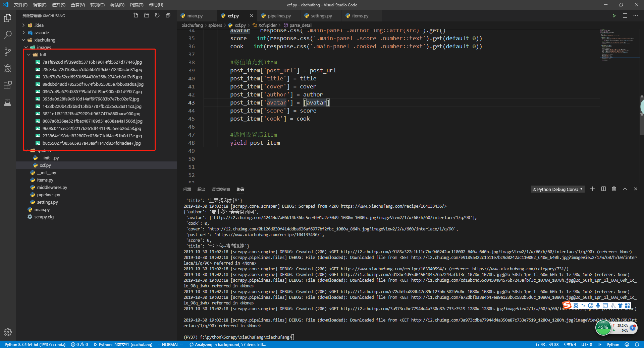The height and width of the screenshot is (348, 644).
Task: Split the terminal panel
Action: pyautogui.click(x=603, y=189)
